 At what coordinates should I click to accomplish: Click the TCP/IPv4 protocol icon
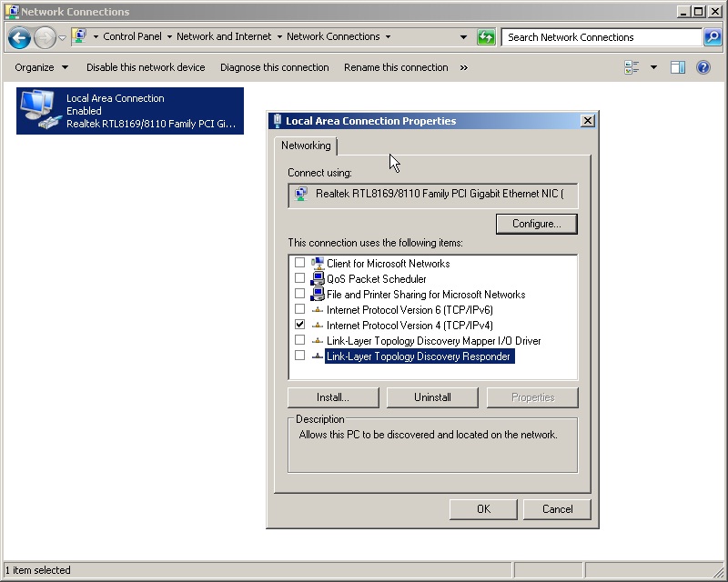[x=318, y=325]
